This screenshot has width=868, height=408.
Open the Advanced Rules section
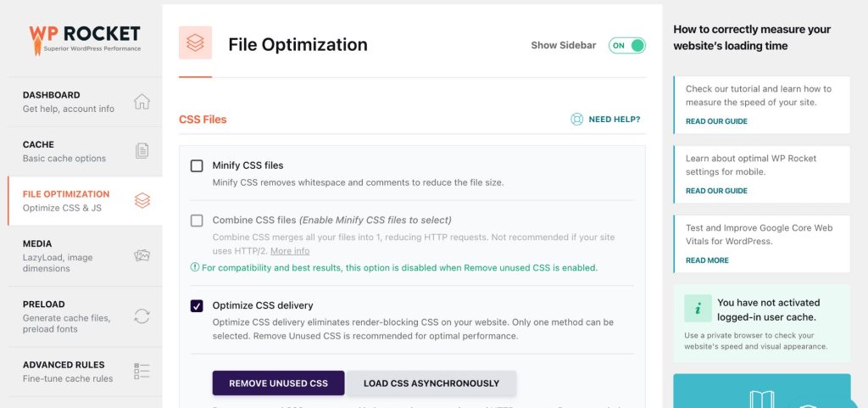point(85,372)
